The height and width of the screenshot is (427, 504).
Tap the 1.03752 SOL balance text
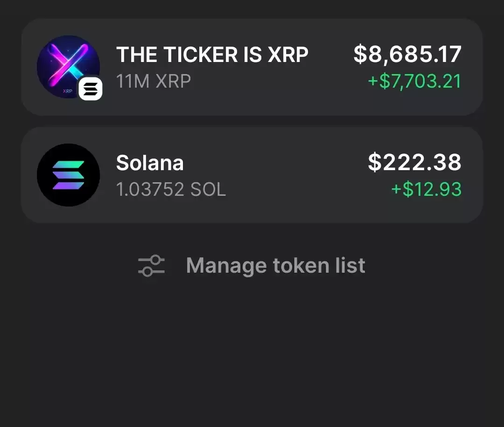click(x=171, y=189)
